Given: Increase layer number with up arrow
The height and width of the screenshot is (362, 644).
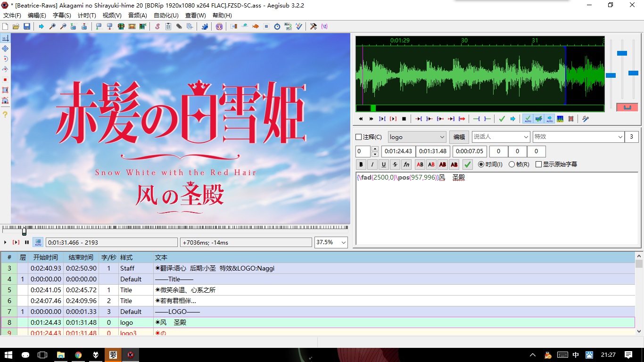Looking at the screenshot, I should click(375, 149).
